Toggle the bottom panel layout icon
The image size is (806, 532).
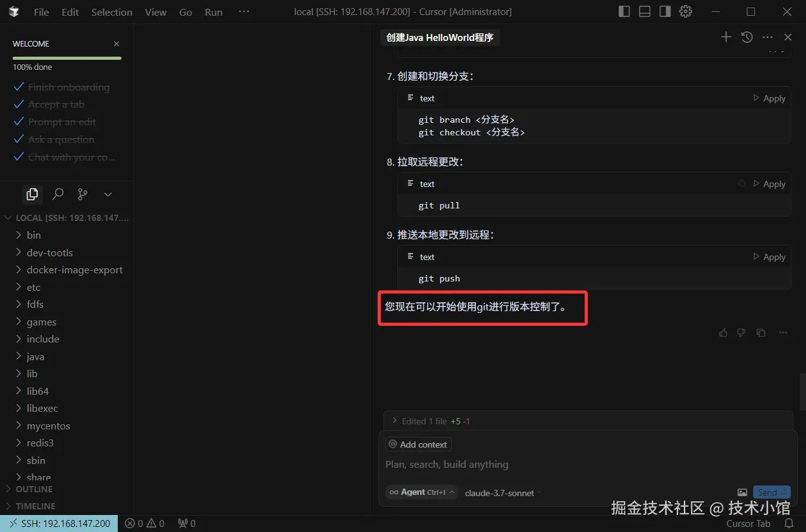[x=644, y=11]
